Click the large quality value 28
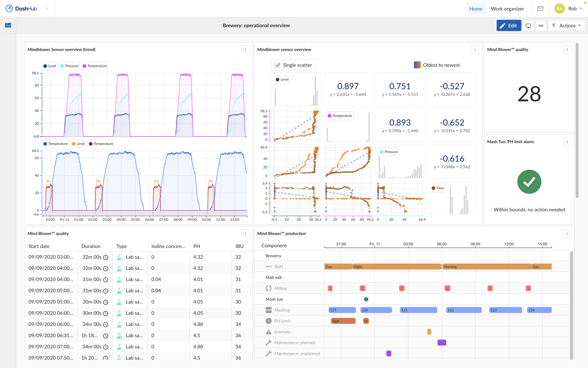 pyautogui.click(x=529, y=94)
